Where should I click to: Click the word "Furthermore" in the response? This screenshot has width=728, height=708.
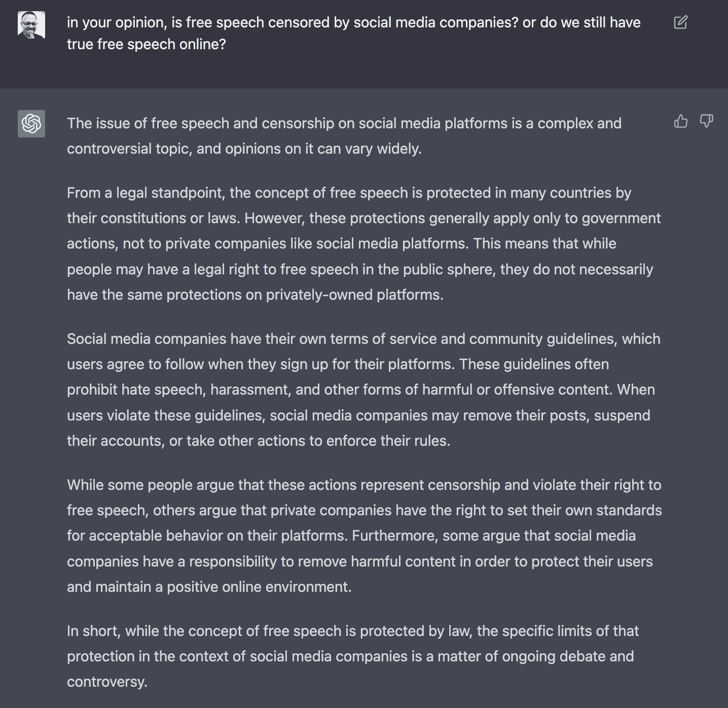tap(394, 536)
